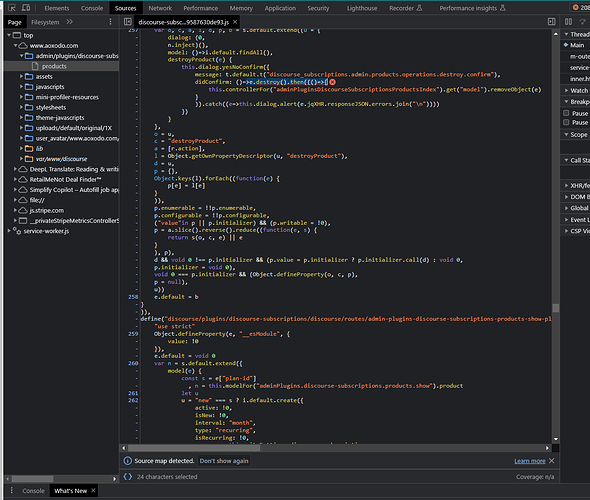The image size is (590, 500).
Task: Click the inline error icon on didConfirm line
Action: point(333,82)
